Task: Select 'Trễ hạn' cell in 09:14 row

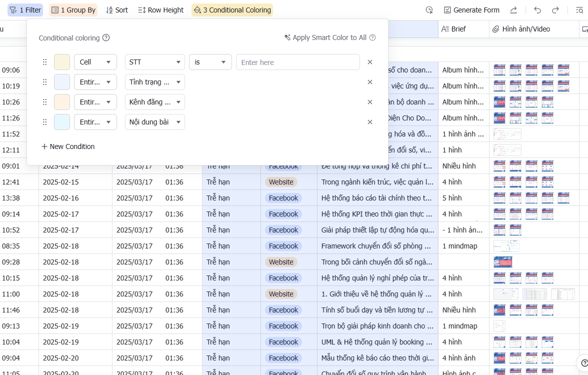Action: 231,214
